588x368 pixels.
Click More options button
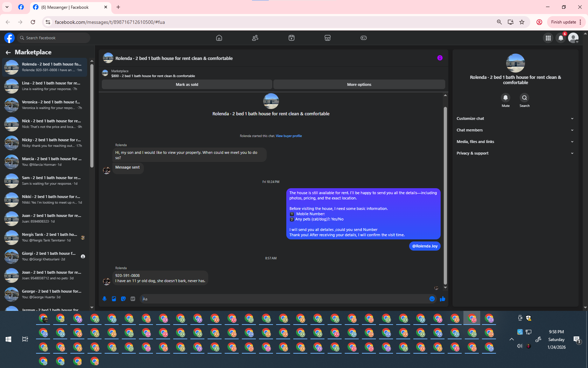click(359, 84)
